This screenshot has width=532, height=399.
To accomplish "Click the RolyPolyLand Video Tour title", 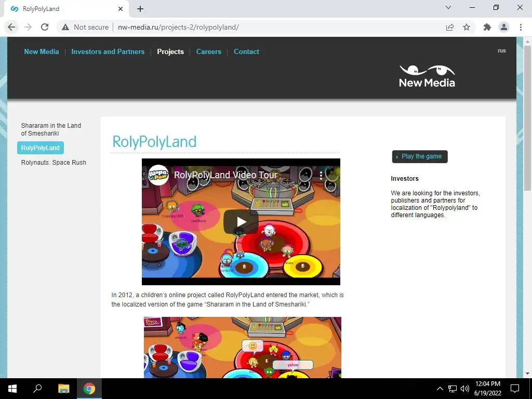I will tap(225, 175).
